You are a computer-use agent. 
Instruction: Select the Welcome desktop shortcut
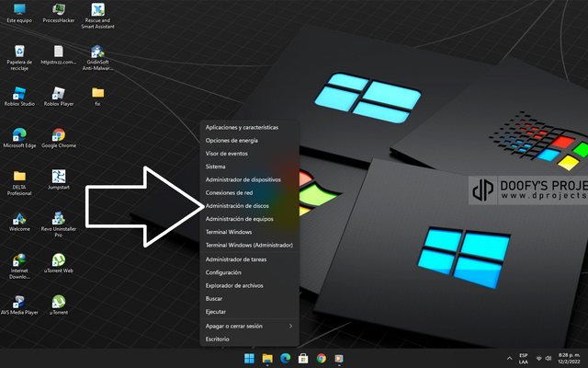(19, 222)
